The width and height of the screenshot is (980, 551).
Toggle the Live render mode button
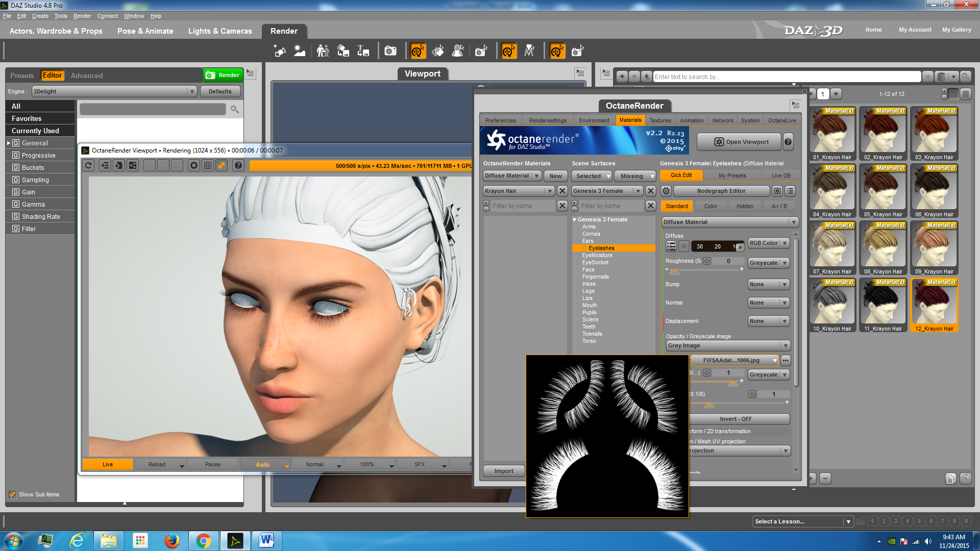click(x=107, y=464)
